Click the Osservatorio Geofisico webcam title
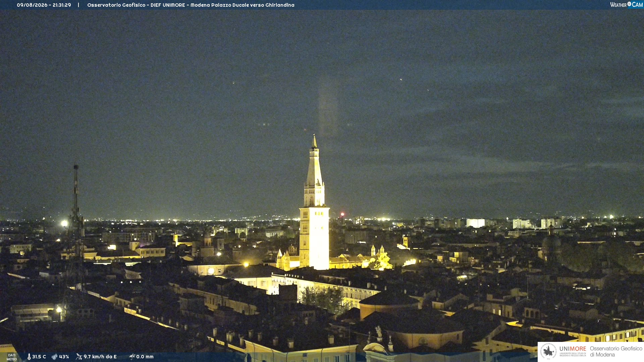The height and width of the screenshot is (362, 644). (191, 5)
